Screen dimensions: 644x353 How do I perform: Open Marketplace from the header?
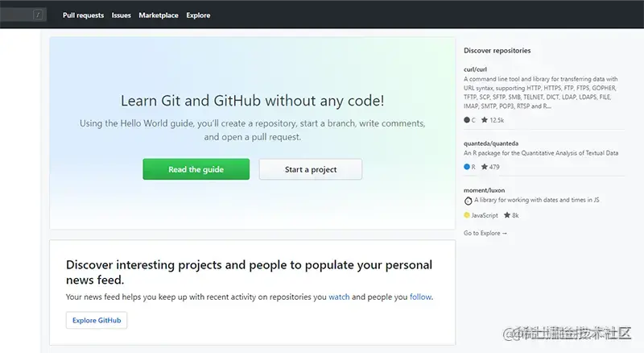[x=159, y=15]
